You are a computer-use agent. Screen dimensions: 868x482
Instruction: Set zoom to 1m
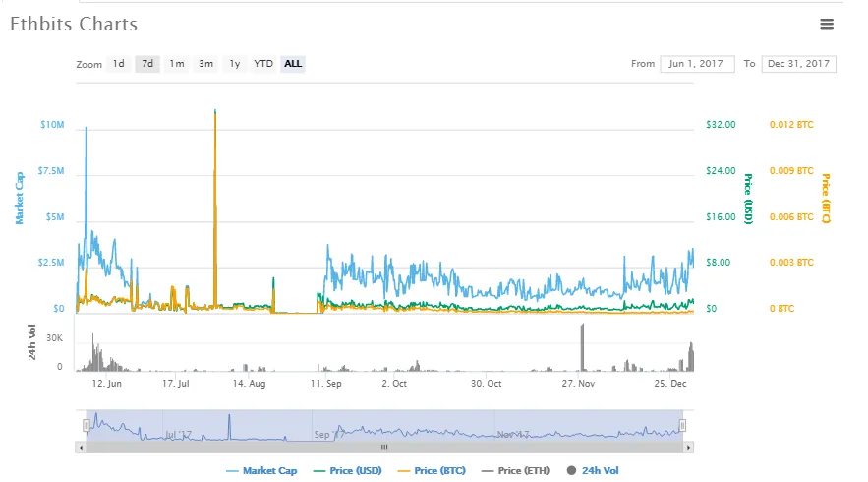[x=177, y=64]
